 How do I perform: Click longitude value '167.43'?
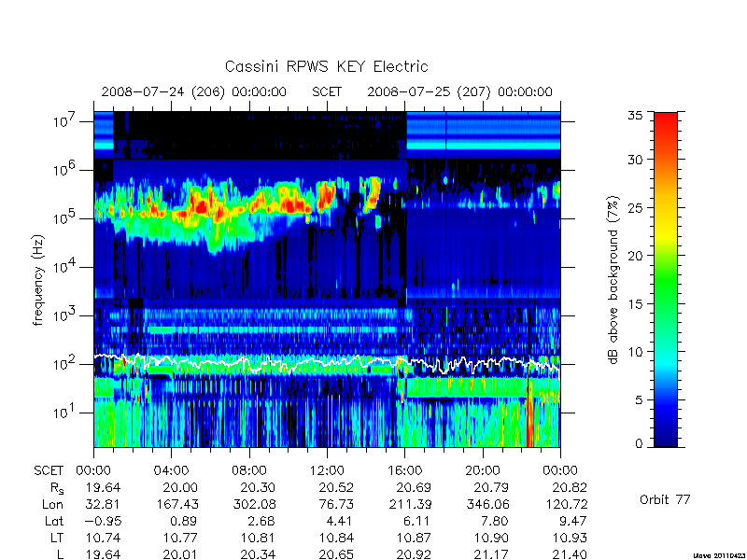pos(176,504)
